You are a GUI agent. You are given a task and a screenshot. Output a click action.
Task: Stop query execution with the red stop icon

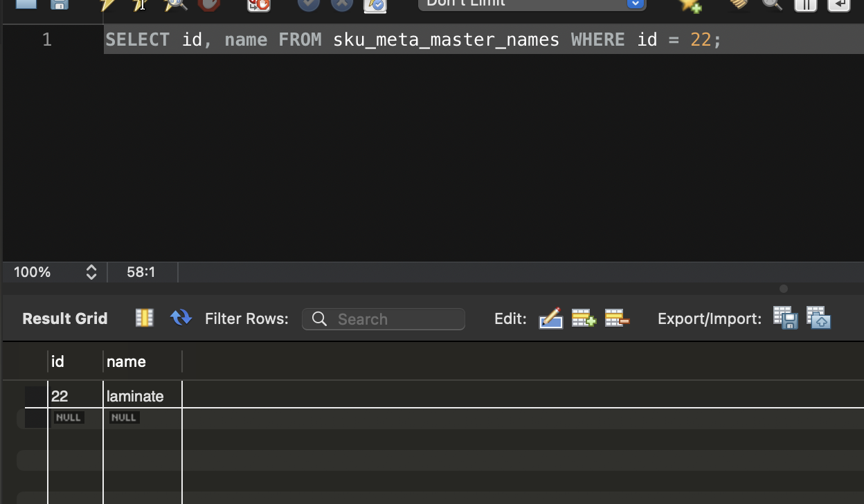tap(208, 4)
